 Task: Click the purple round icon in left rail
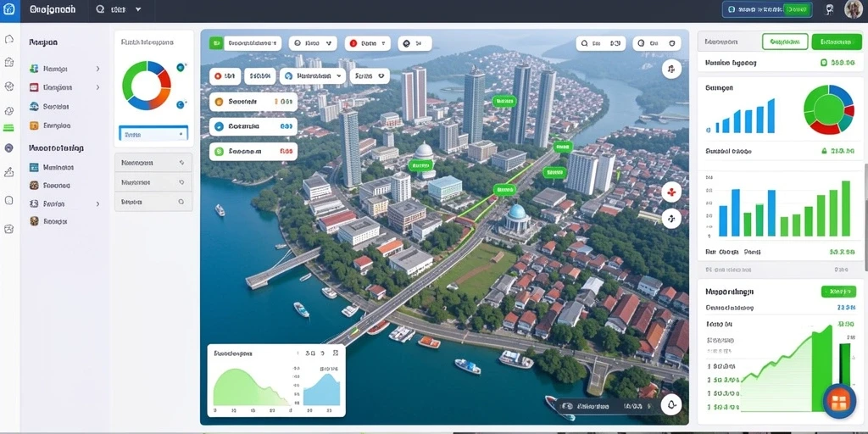point(8,147)
